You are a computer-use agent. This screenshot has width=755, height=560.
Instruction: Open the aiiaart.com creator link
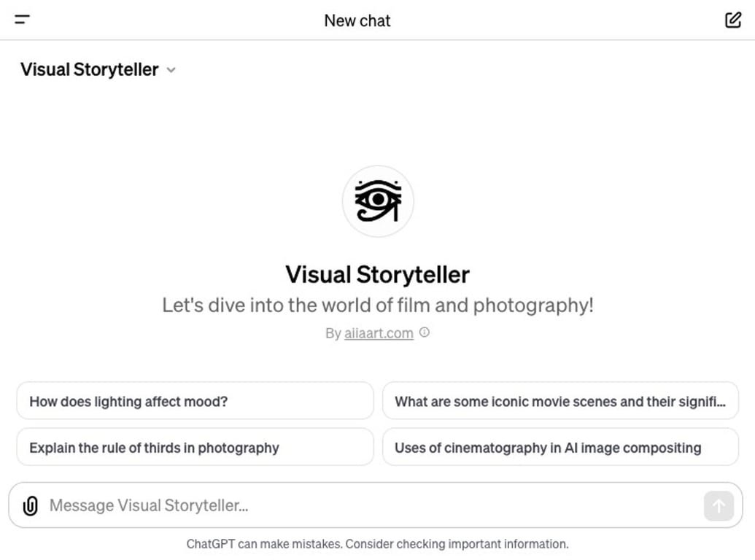(379, 332)
